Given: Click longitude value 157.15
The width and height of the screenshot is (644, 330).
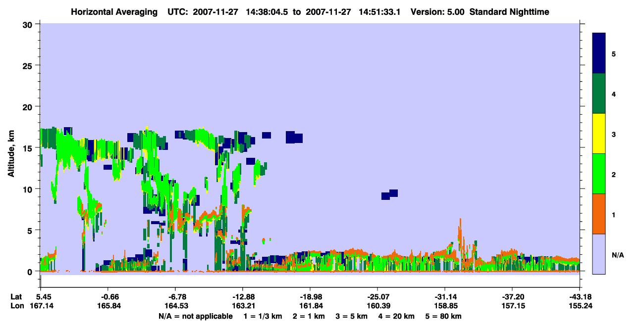Looking at the screenshot, I should click(512, 306).
